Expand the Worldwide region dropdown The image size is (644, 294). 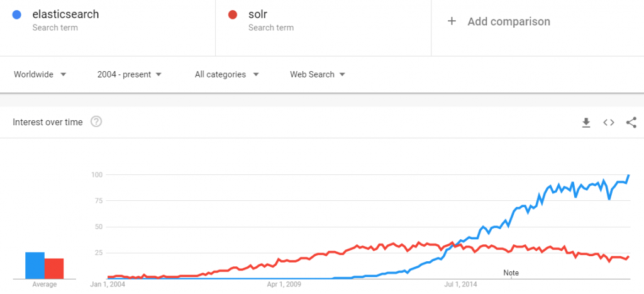point(40,74)
